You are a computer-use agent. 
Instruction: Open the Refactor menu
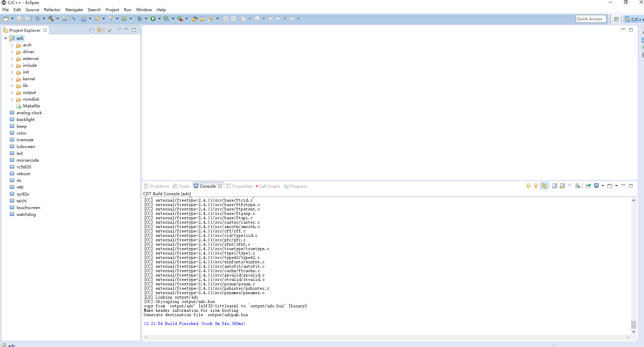coord(52,9)
